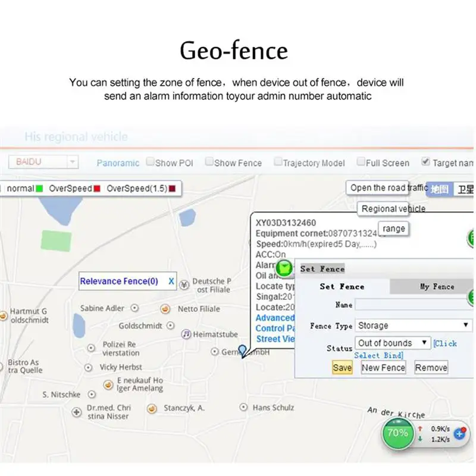Click the blue plus icon near speed meter

tap(459, 434)
